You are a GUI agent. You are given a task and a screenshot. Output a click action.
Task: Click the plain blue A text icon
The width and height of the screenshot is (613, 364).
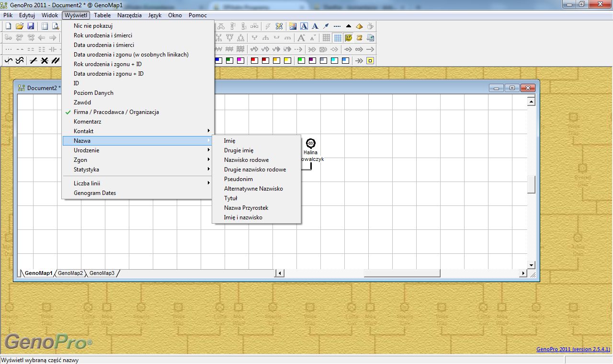(315, 26)
